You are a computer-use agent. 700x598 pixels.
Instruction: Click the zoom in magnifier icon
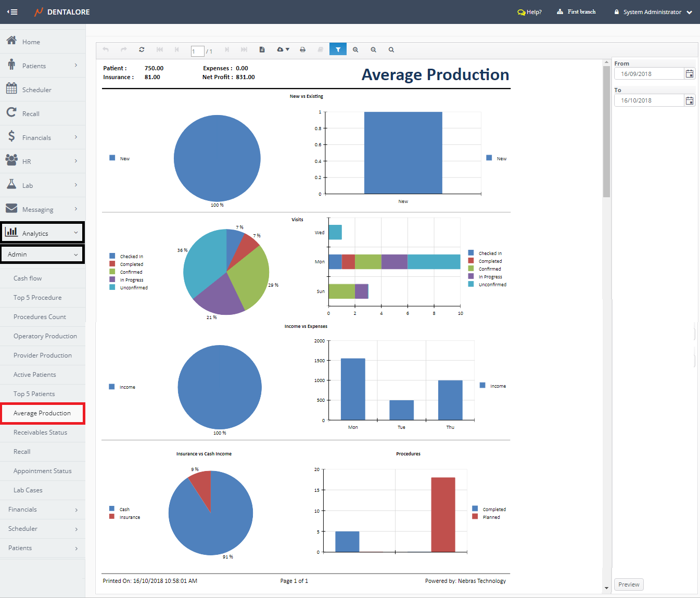(355, 50)
